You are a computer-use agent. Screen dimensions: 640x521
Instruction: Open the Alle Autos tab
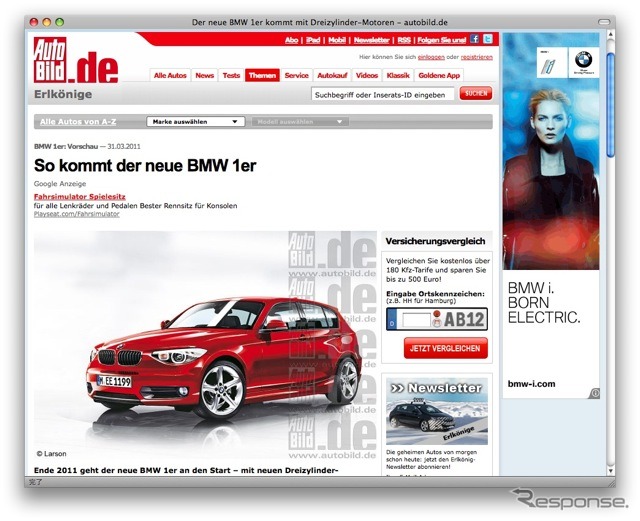(170, 75)
